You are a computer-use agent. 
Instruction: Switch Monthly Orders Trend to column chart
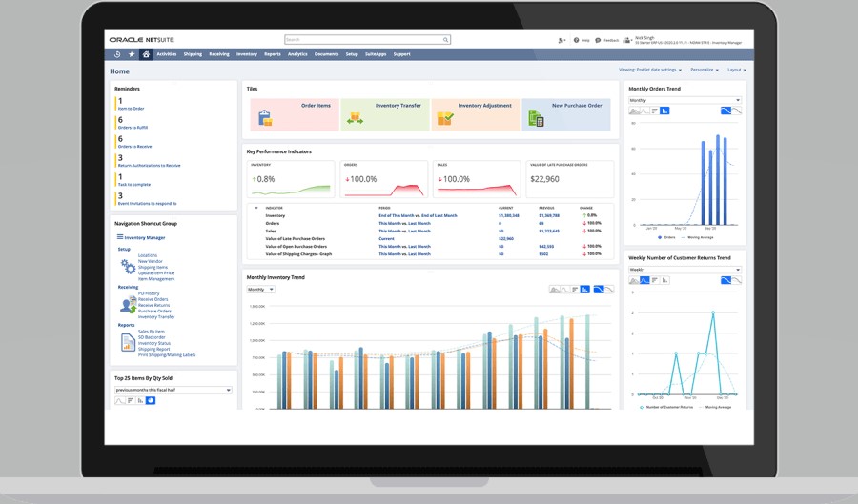(x=664, y=111)
